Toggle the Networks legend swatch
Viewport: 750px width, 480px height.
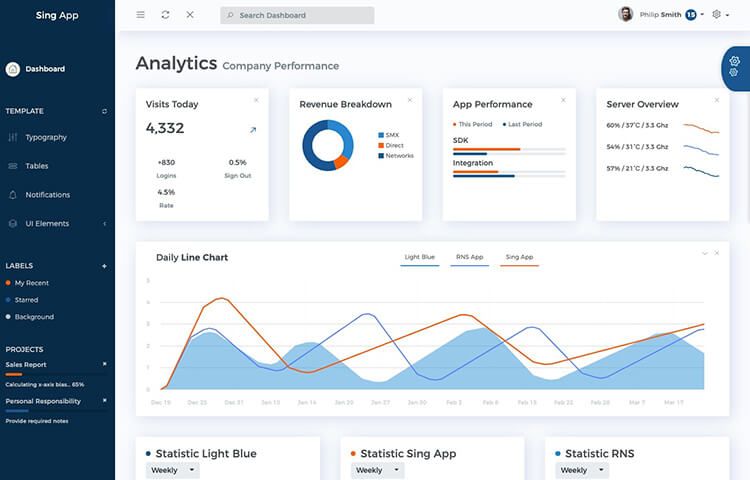point(381,156)
